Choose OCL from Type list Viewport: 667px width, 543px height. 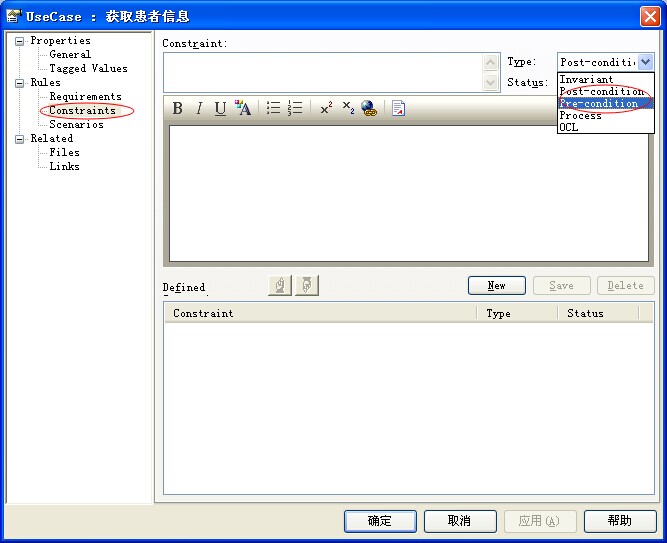pos(605,127)
